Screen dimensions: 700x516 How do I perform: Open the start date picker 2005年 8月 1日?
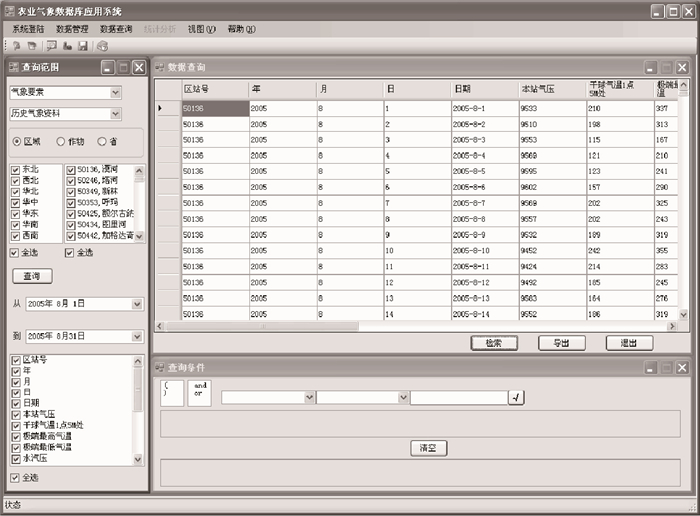pyautogui.click(x=137, y=304)
